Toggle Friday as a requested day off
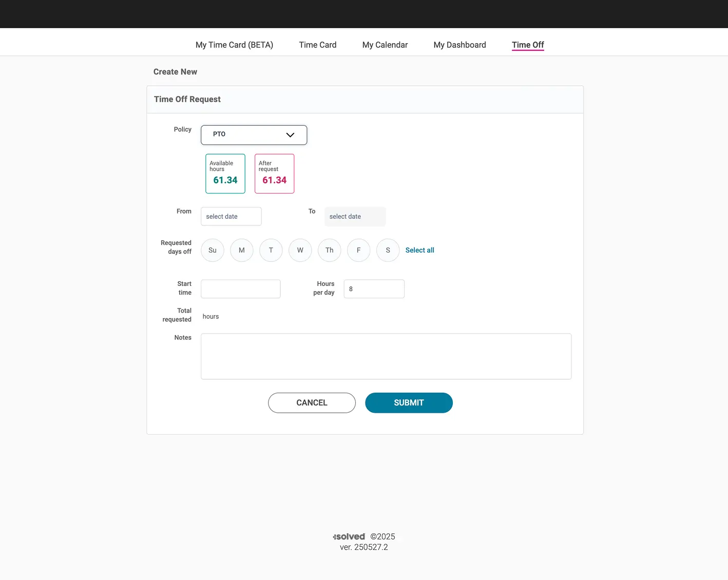The width and height of the screenshot is (728, 580). [358, 250]
